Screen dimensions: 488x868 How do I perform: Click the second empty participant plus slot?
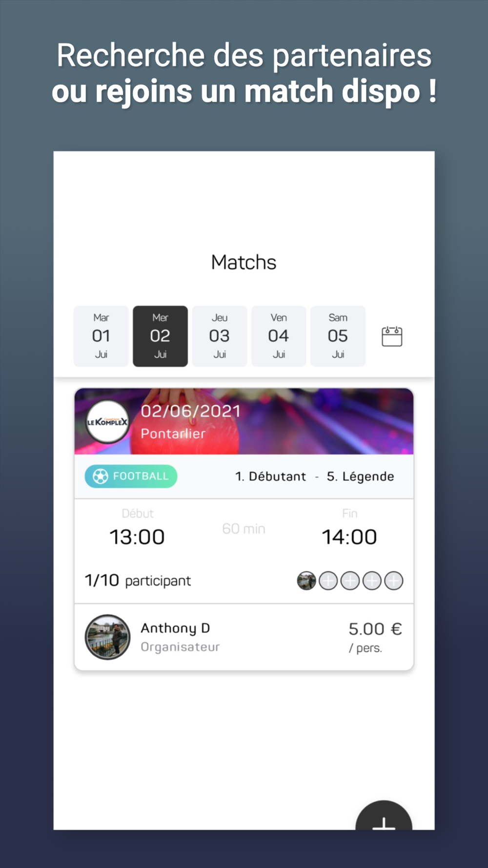350,581
